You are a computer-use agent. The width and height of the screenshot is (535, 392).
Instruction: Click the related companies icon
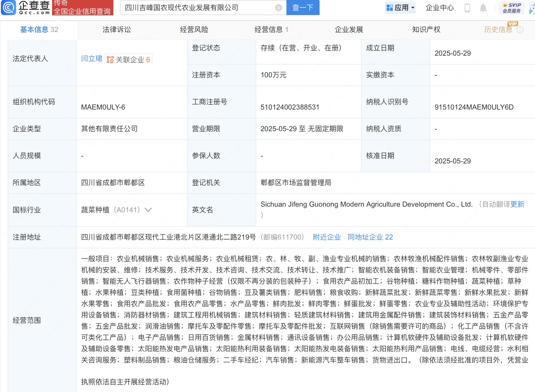pos(110,60)
